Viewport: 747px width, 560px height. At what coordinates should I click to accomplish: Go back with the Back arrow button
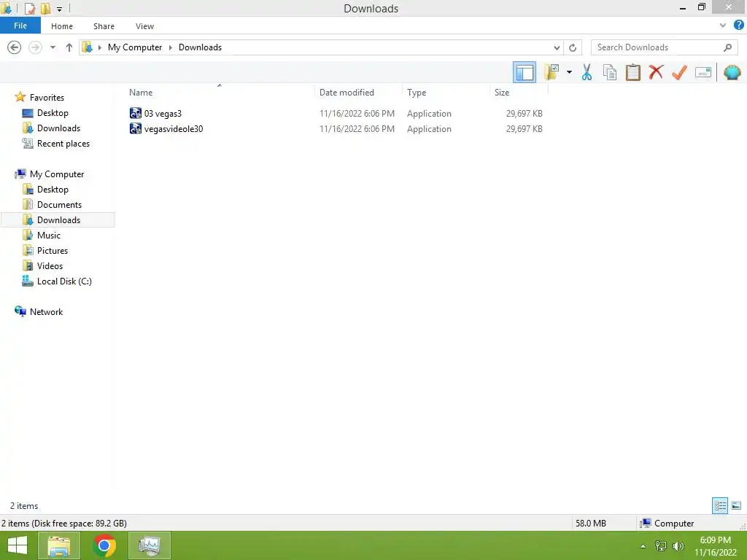[15, 47]
